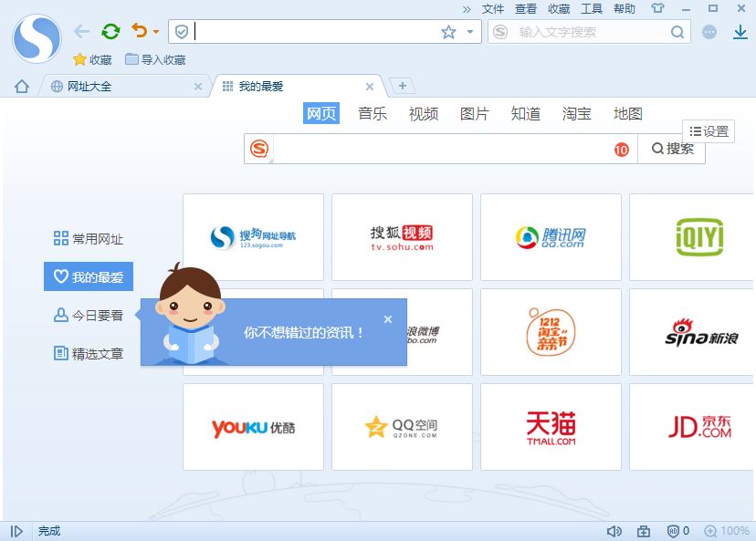The height and width of the screenshot is (541, 756).
Task: Expand the undo history dropdown arrow
Action: click(157, 30)
